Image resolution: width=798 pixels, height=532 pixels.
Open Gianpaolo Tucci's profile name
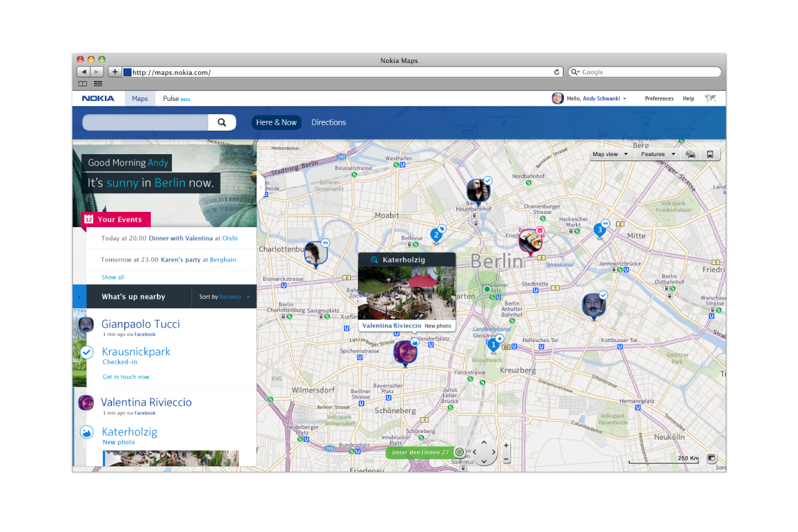tap(140, 324)
